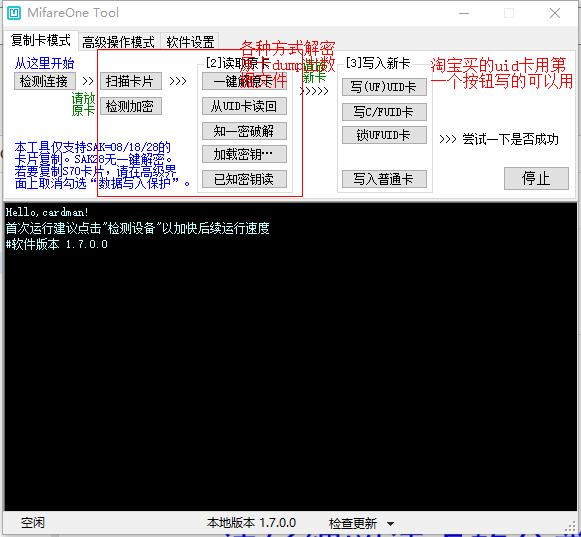Click the 已知密钥读 button

pyautogui.click(x=244, y=179)
